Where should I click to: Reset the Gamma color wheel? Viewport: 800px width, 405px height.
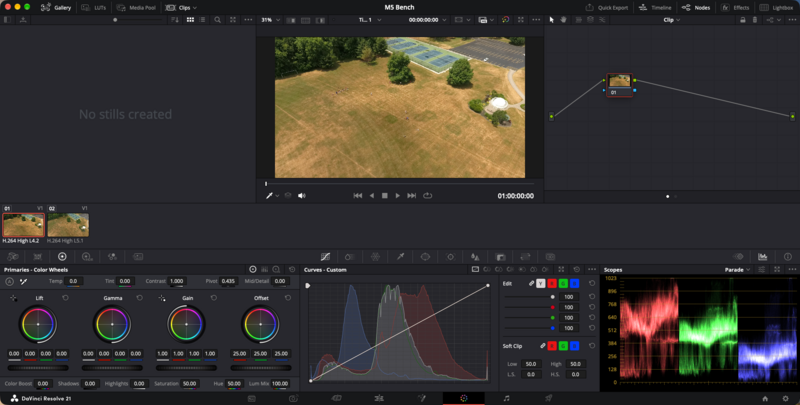tap(139, 298)
